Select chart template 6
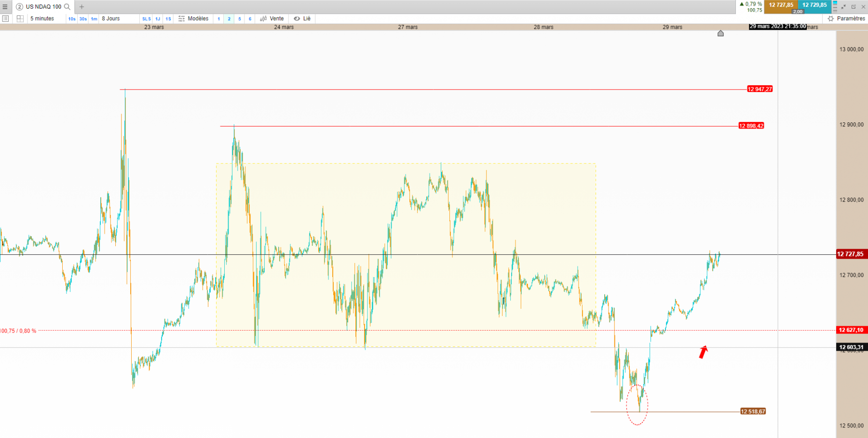The height and width of the screenshot is (438, 868). click(x=250, y=19)
